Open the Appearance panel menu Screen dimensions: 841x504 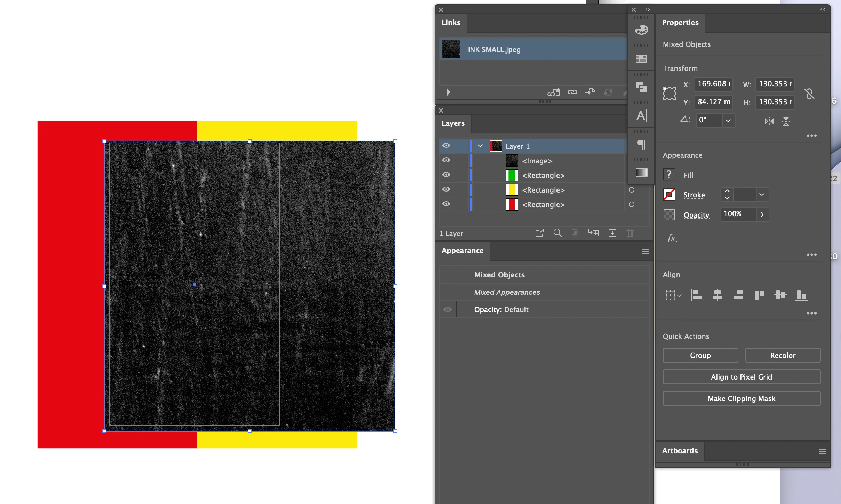pyautogui.click(x=645, y=251)
